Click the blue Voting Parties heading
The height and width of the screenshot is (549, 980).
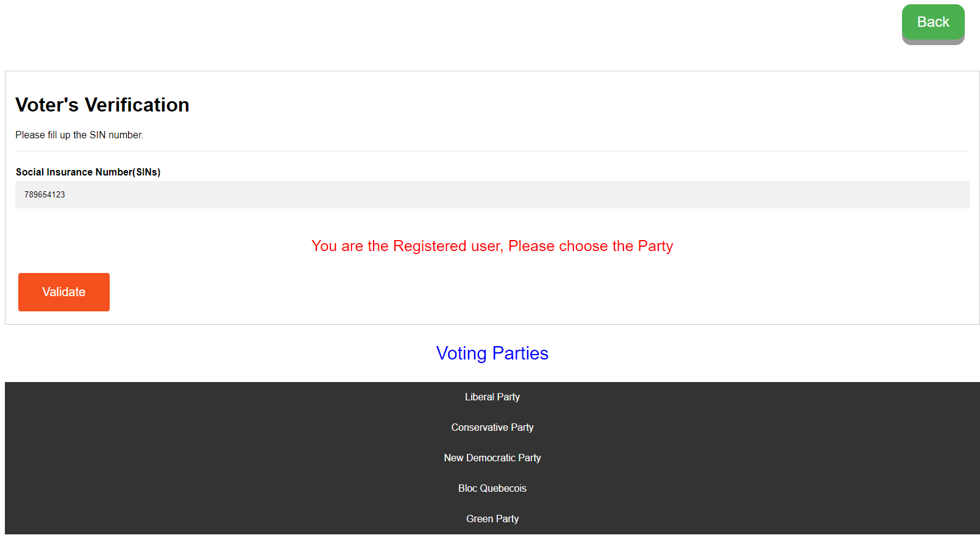[x=492, y=353]
